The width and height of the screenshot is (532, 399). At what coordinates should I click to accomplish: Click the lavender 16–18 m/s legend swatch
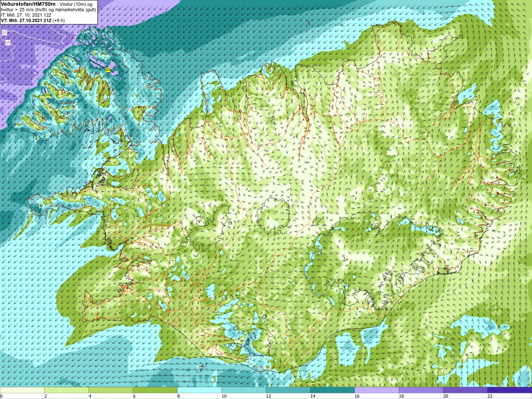[377, 390]
